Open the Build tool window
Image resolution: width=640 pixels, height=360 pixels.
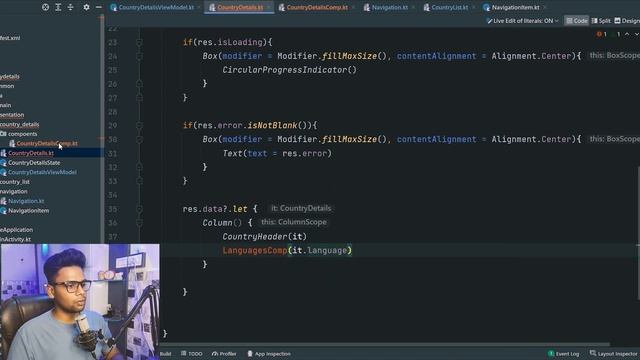pos(165,354)
